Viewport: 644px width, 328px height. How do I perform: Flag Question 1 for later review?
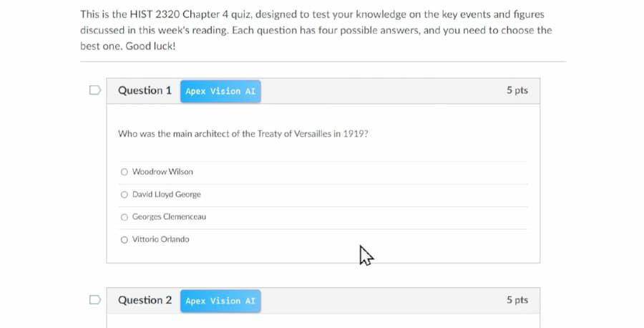click(x=95, y=90)
